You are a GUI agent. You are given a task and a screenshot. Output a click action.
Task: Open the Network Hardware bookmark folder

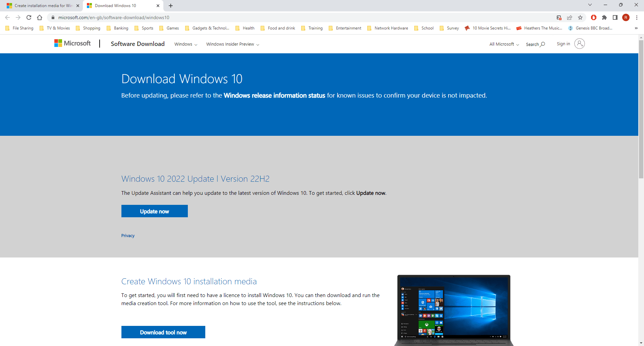(x=387, y=28)
